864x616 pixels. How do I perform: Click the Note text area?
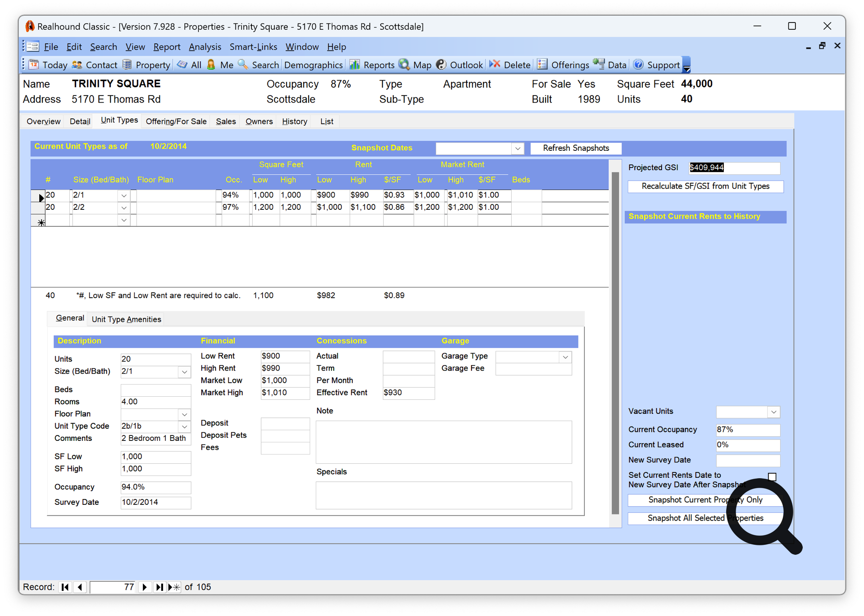pos(443,442)
